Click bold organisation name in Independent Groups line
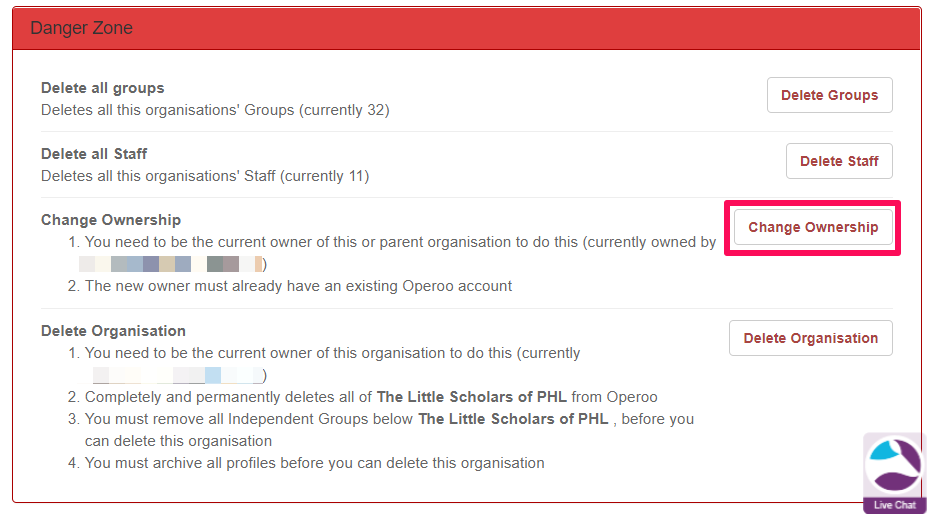The width and height of the screenshot is (930, 518). [512, 419]
